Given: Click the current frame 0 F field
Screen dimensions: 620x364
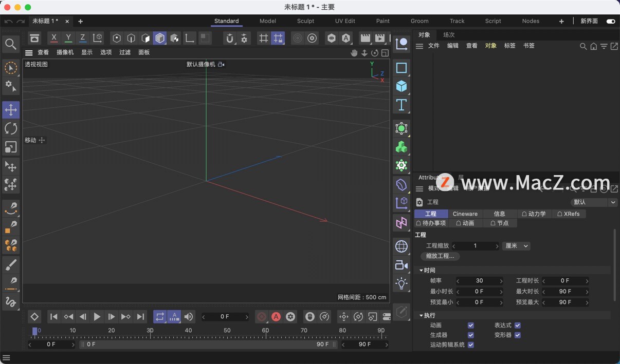Looking at the screenshot, I should click(x=225, y=317).
